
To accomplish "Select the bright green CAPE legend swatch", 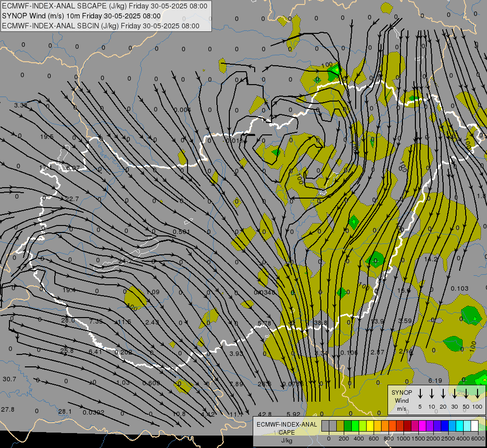I will click(355, 426).
